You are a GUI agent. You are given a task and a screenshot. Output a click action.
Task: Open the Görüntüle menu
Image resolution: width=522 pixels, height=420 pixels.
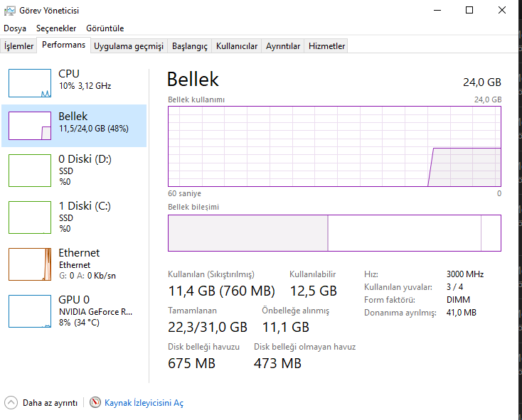click(105, 28)
